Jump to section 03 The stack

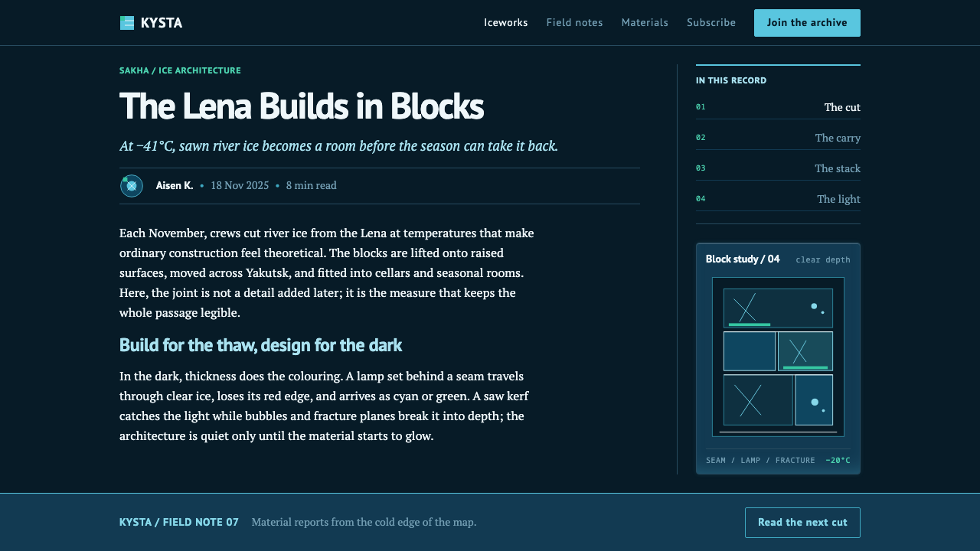[x=778, y=168]
